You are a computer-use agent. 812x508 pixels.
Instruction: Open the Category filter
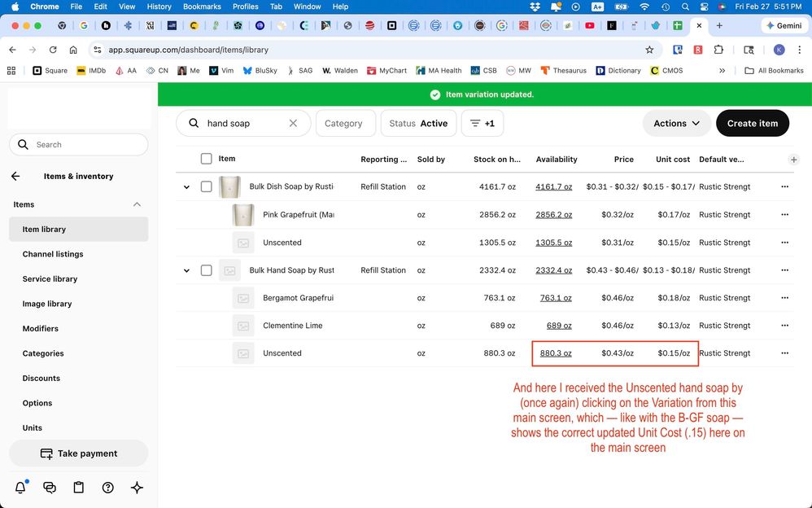(x=346, y=124)
